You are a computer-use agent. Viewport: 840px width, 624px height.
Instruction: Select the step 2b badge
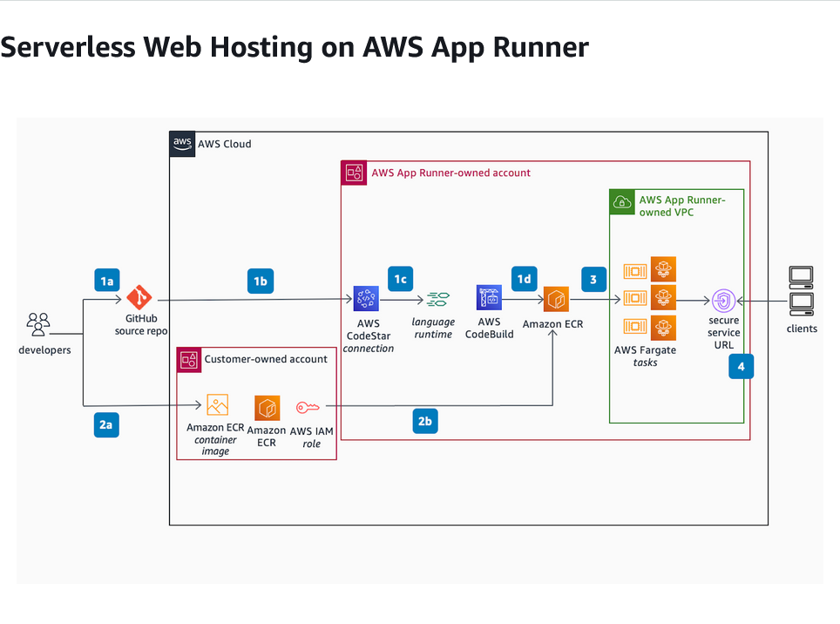[x=425, y=420]
